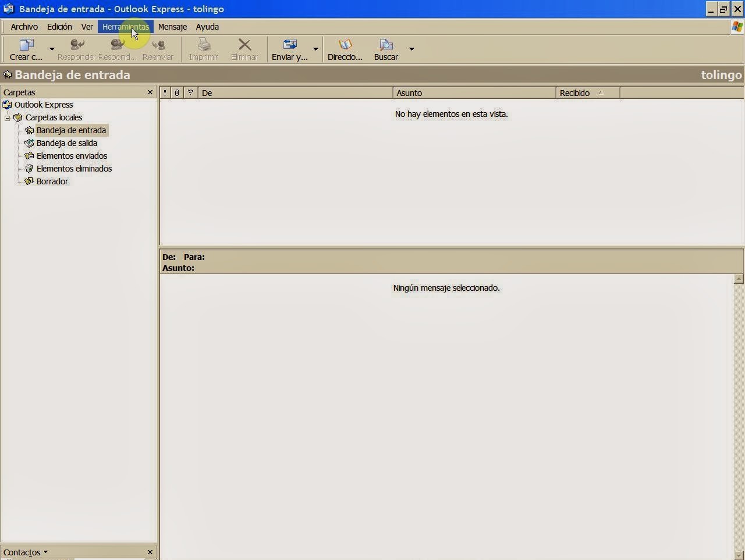This screenshot has height=560, width=745.
Task: Click the Enviar y recibir icon
Action: click(290, 45)
